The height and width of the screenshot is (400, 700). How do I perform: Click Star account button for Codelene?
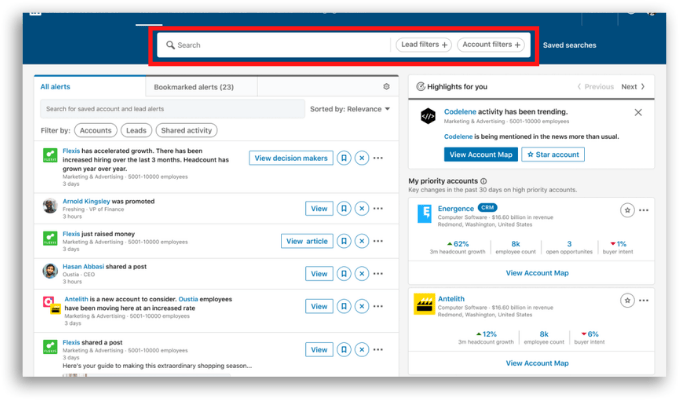point(553,154)
